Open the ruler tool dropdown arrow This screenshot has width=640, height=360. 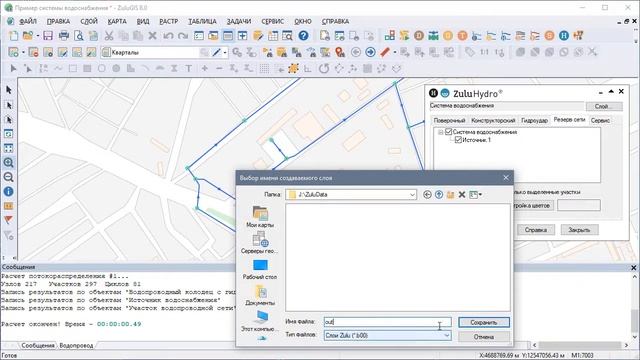pyautogui.click(x=395, y=52)
